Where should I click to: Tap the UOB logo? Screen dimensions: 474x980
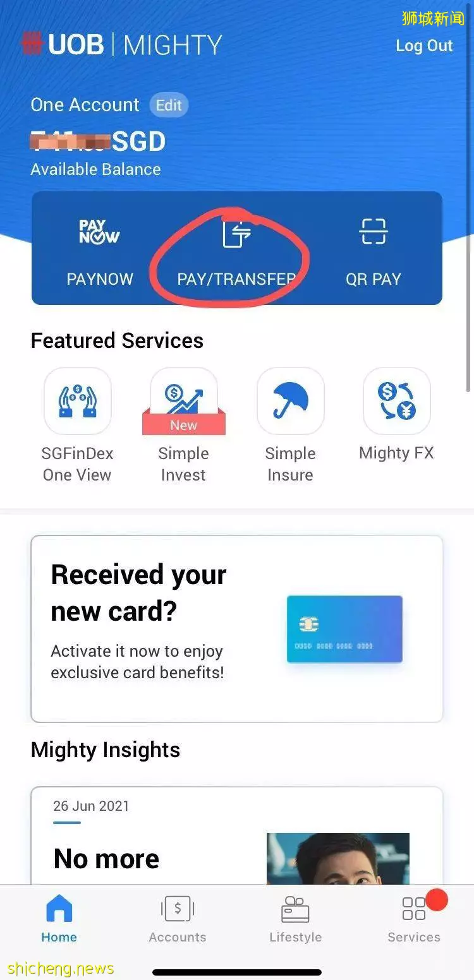[63, 45]
